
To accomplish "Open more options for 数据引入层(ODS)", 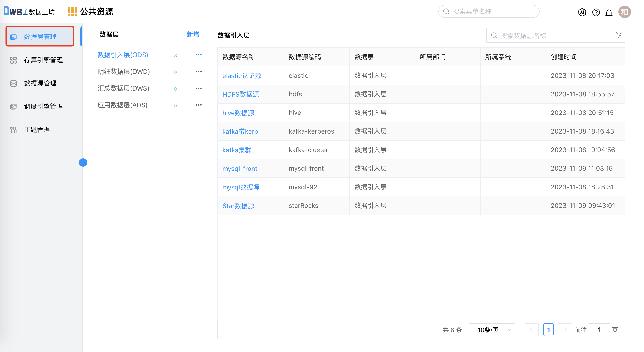I will pos(198,55).
